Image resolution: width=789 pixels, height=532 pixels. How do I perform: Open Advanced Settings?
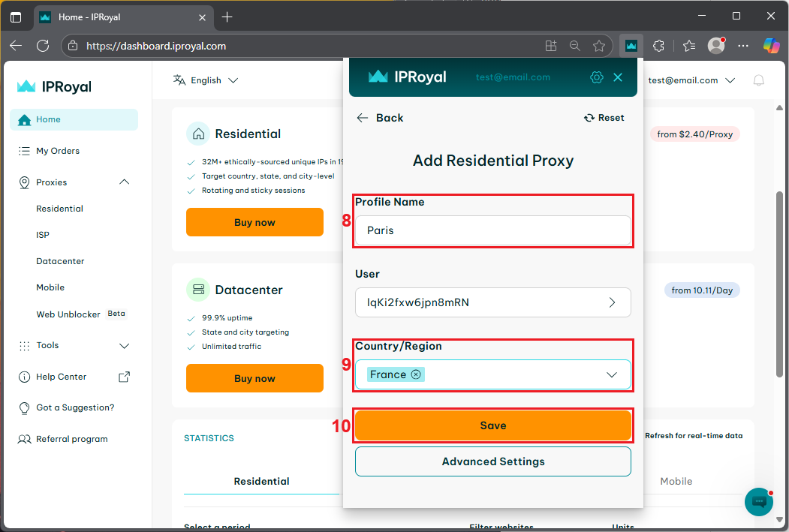[x=492, y=461]
